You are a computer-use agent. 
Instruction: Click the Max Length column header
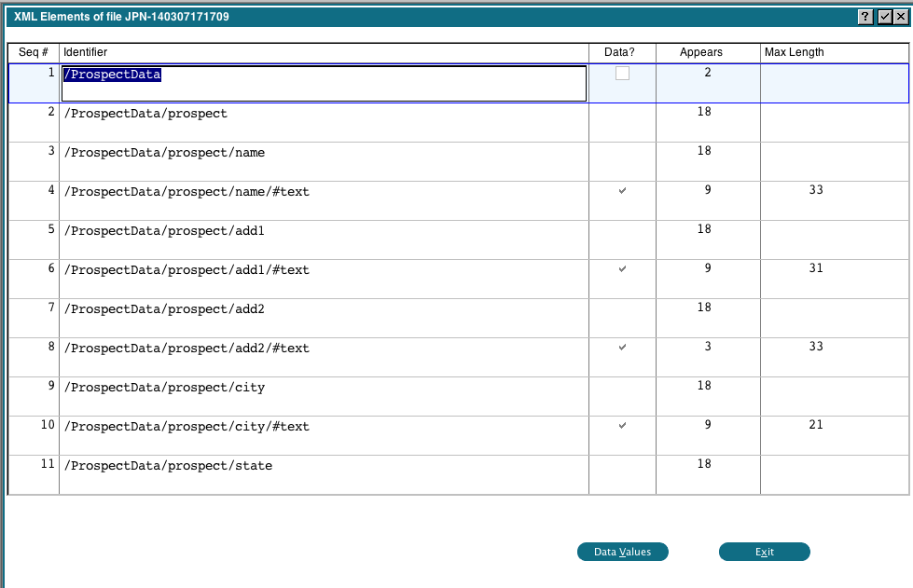coord(795,52)
